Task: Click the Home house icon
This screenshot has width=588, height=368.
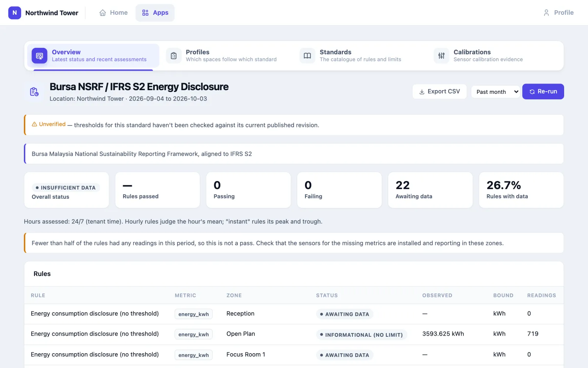Action: click(x=103, y=13)
